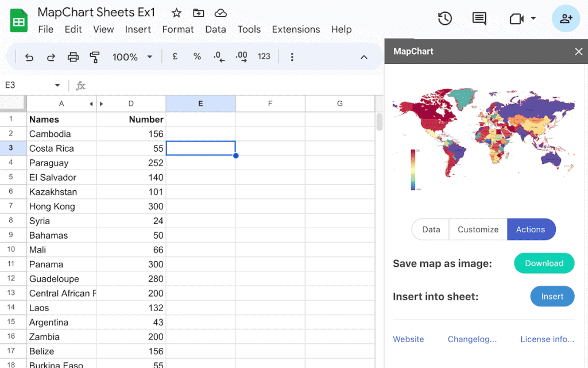The image size is (588, 368).
Task: Select the Hong Kong cell
Action: click(61, 206)
